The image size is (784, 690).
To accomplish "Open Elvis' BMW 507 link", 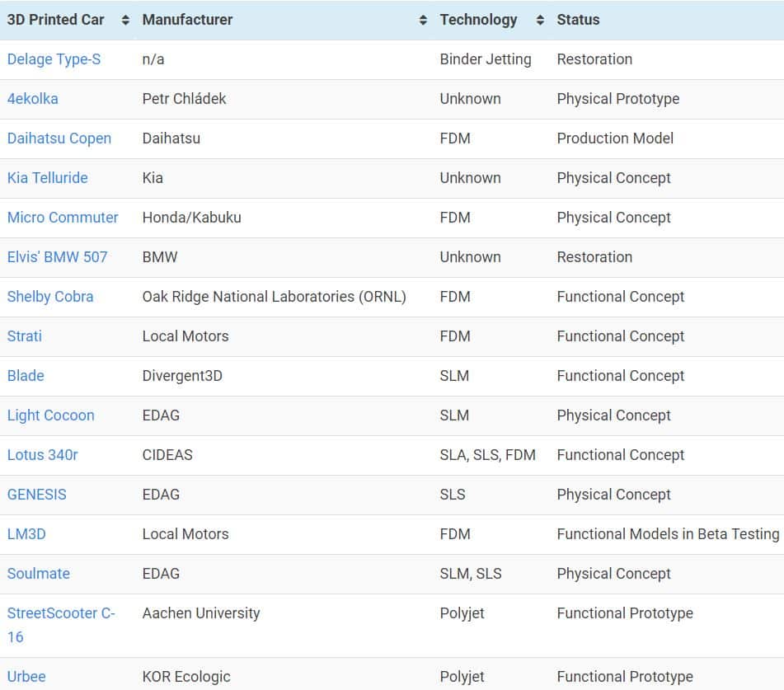I will pos(57,257).
